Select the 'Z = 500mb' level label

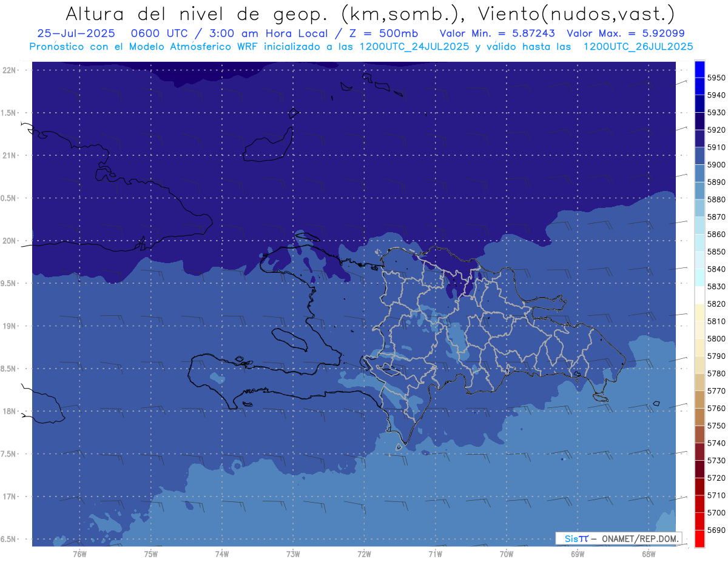pos(384,33)
